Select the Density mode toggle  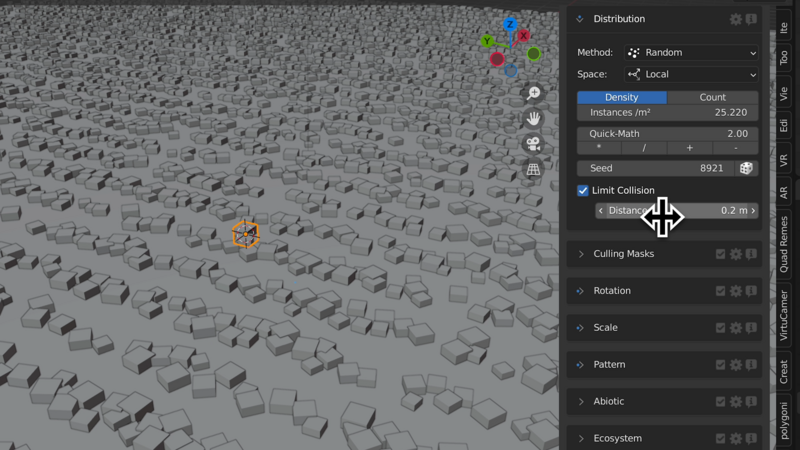tap(621, 97)
